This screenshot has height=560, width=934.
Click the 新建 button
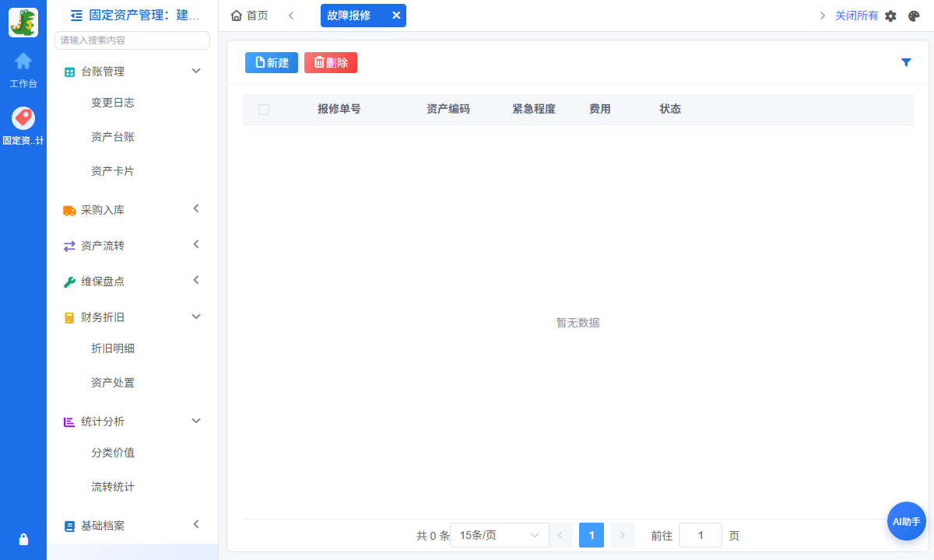click(272, 63)
